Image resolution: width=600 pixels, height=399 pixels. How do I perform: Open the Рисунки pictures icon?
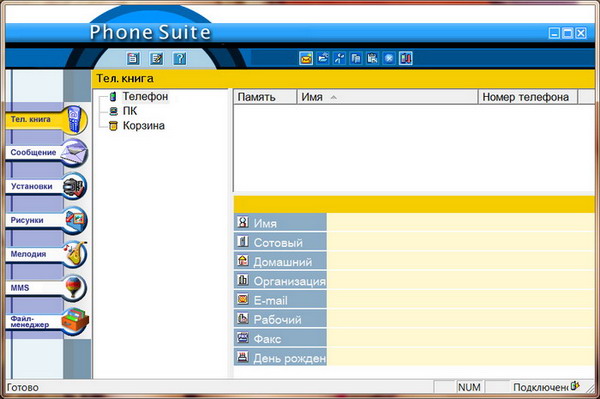[x=75, y=220]
